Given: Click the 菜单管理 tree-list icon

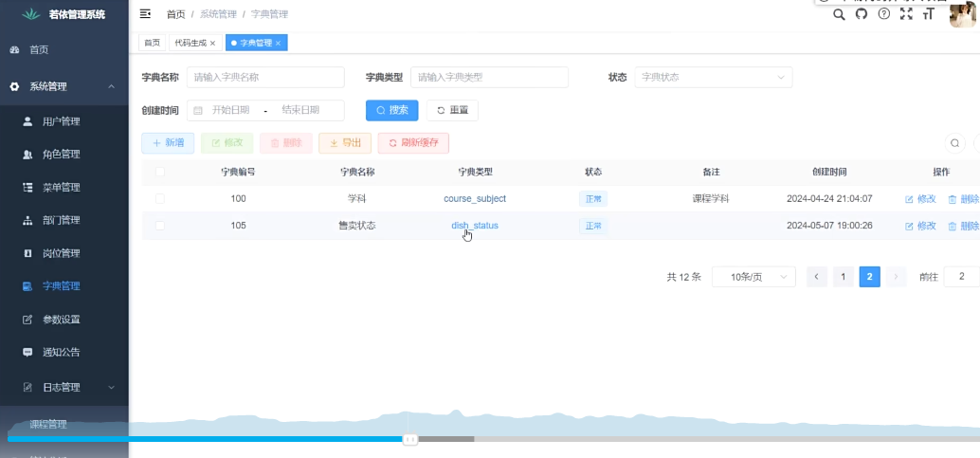Looking at the screenshot, I should 27,187.
